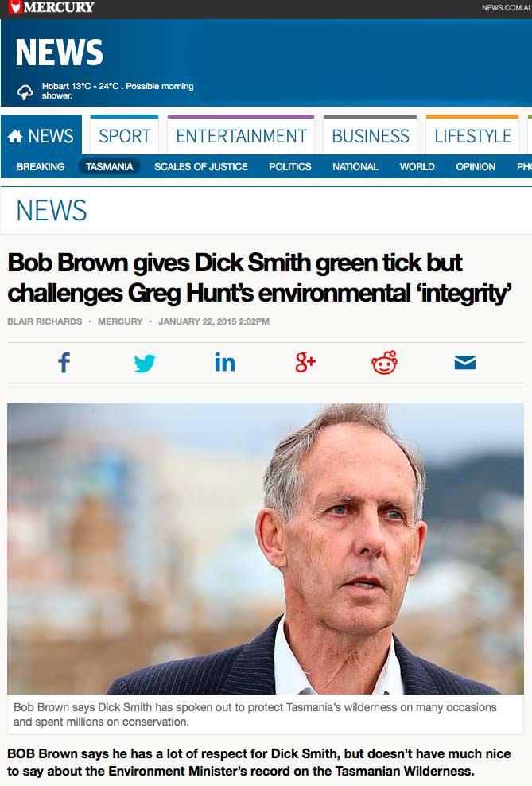Screen dimensions: 532x786
Task: Open Scales of Justice section
Action: pyautogui.click(x=201, y=166)
